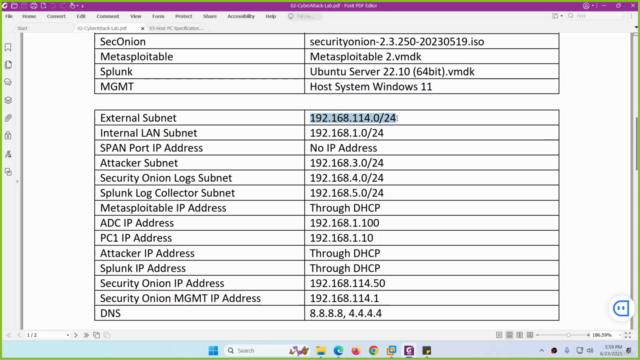The image size is (640, 360).
Task: Open the Home ribbon tab
Action: tap(29, 16)
